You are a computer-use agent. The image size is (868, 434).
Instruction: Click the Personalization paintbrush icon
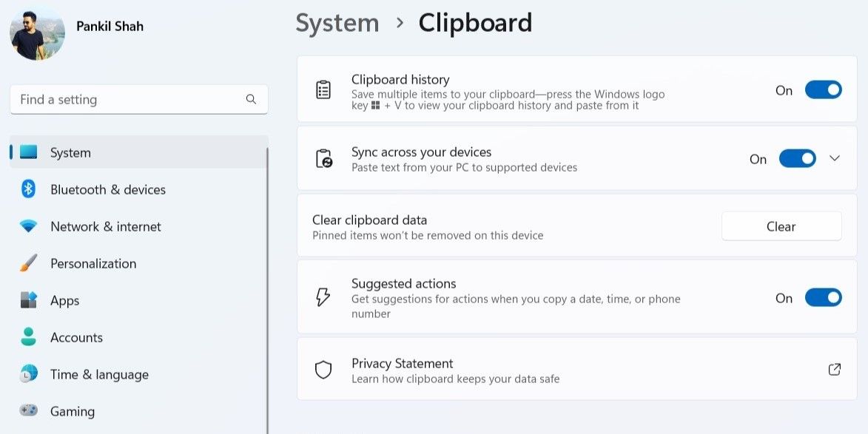(x=28, y=263)
